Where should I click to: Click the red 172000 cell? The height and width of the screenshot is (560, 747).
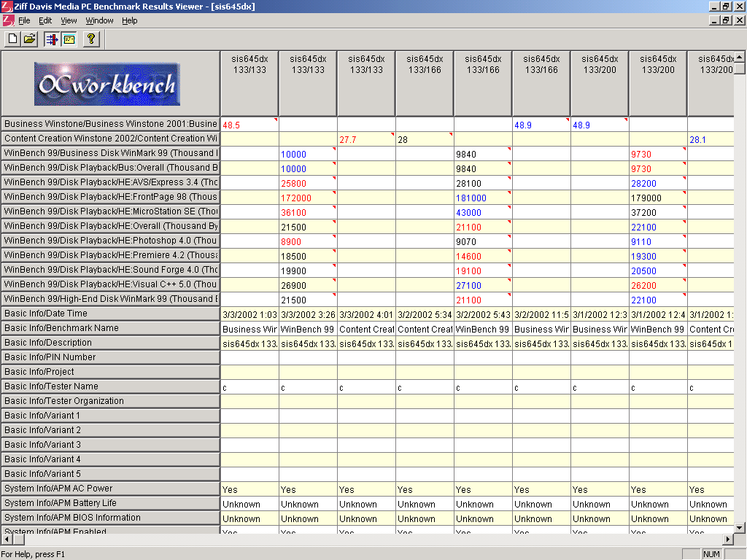pyautogui.click(x=308, y=198)
